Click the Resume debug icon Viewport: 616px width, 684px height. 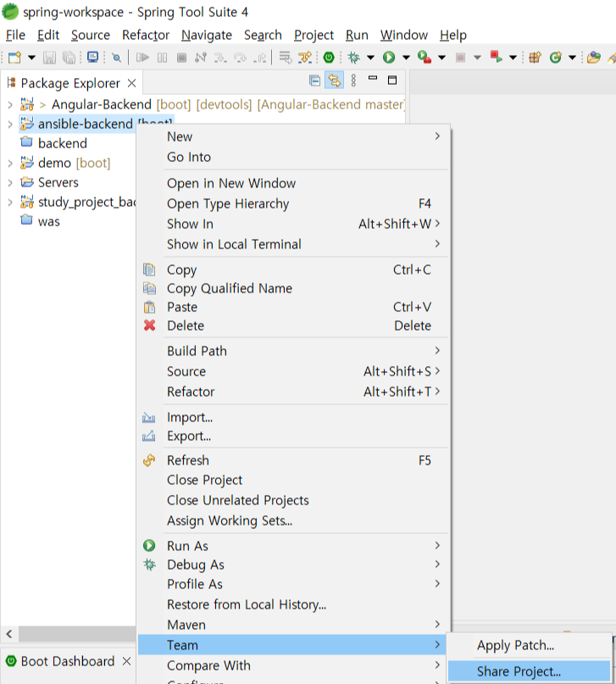pyautogui.click(x=142, y=57)
